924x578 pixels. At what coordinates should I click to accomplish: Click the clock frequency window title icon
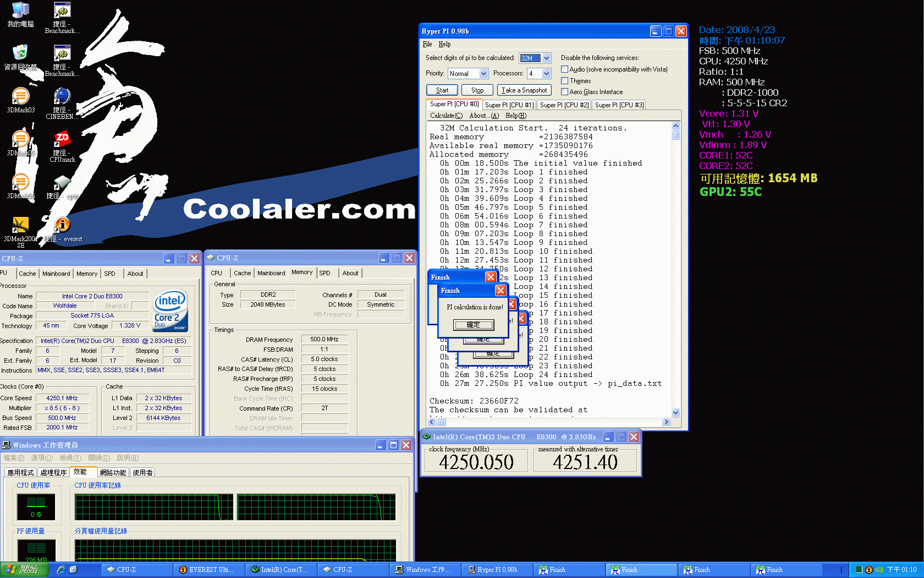426,437
